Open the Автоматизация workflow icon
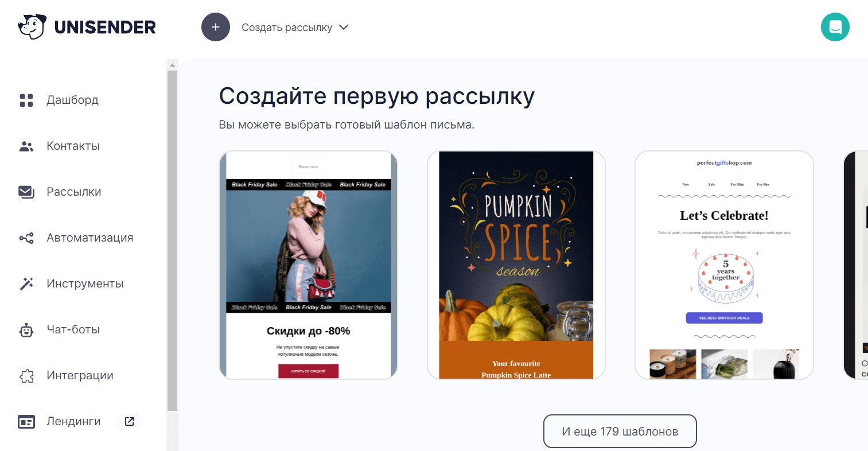868x451 pixels. [x=26, y=238]
